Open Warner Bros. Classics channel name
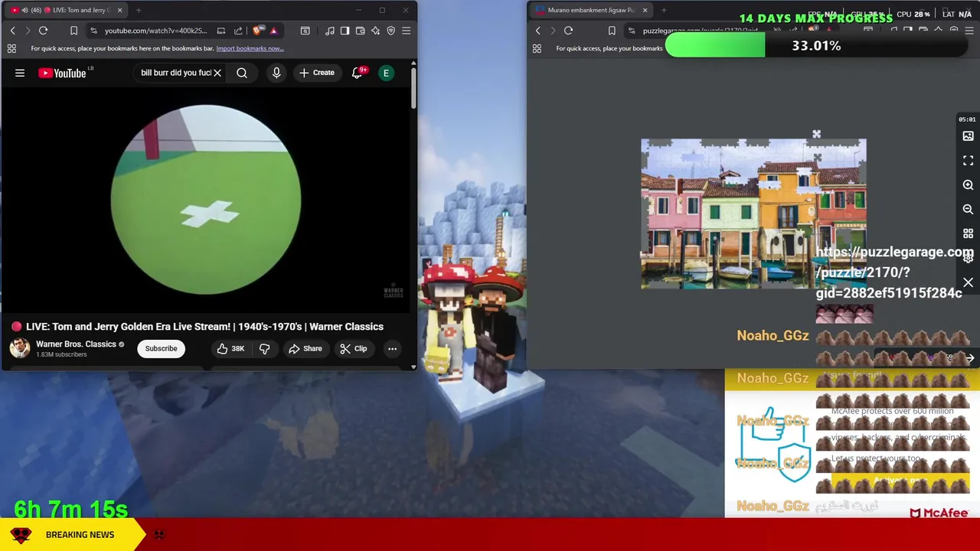 [x=76, y=344]
